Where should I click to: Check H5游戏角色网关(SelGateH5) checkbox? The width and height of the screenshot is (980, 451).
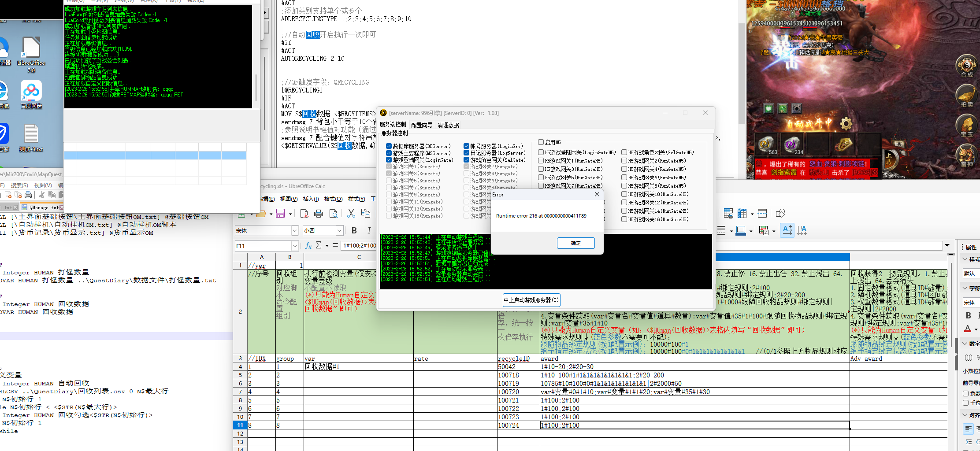(x=624, y=152)
